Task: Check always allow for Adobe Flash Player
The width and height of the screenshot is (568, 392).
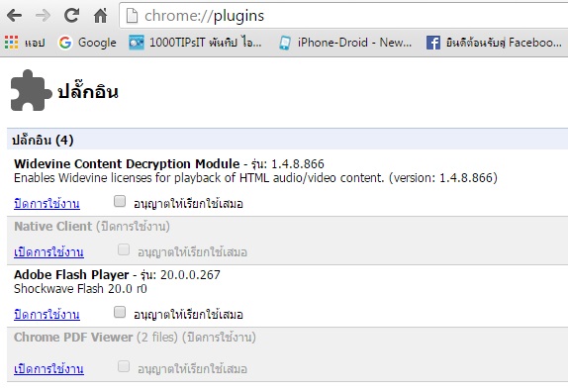Action: pyautogui.click(x=120, y=312)
